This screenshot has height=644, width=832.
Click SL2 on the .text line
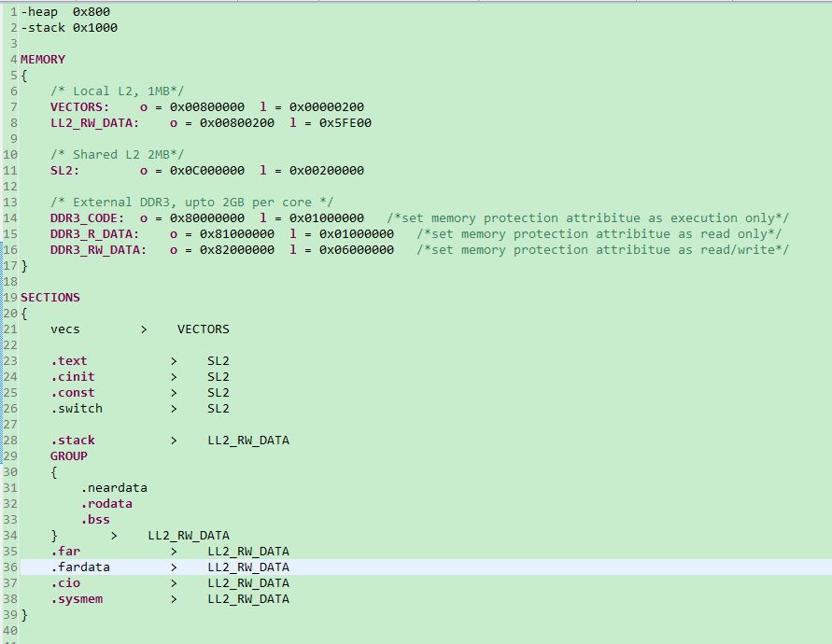(219, 361)
